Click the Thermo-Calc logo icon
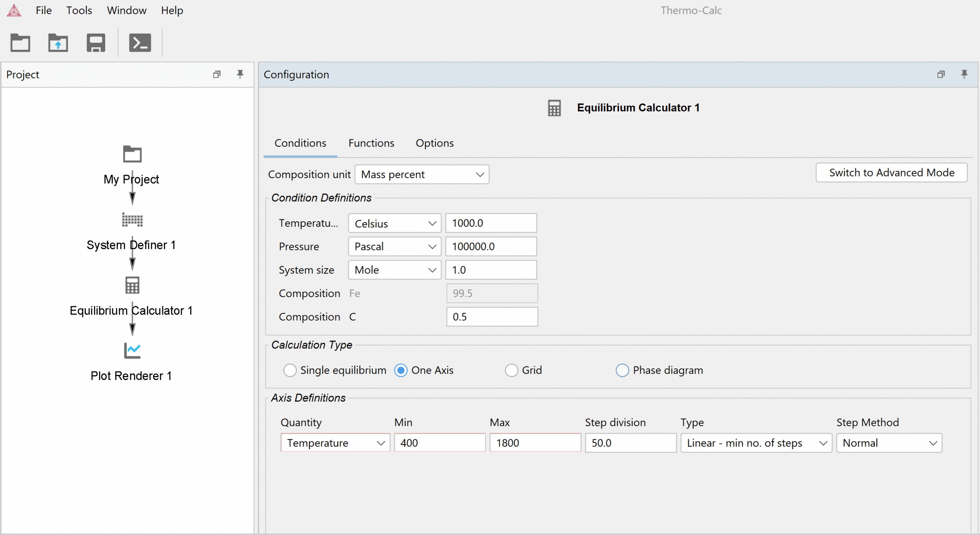980x535 pixels. point(14,10)
